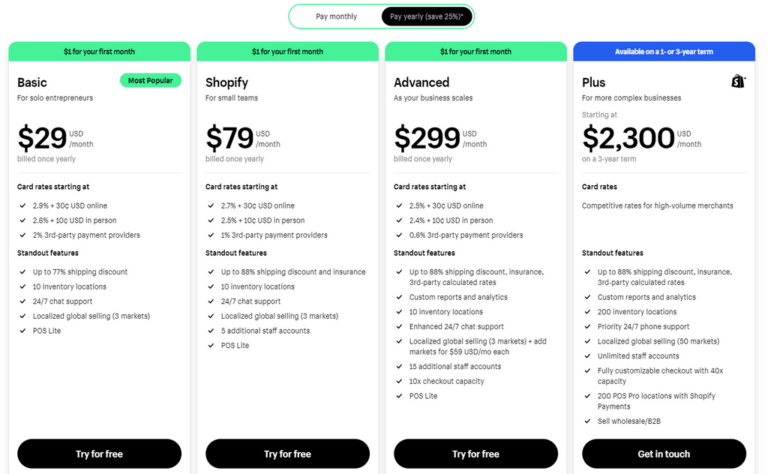Click checkmark beside Unlimited staff accounts
This screenshot has width=768, height=474.
[x=587, y=356]
